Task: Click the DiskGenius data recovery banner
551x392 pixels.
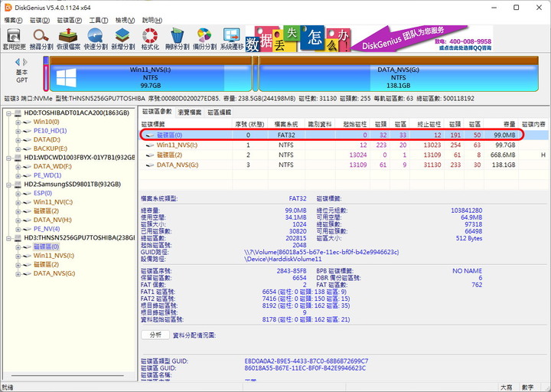Action: pyautogui.click(x=369, y=39)
